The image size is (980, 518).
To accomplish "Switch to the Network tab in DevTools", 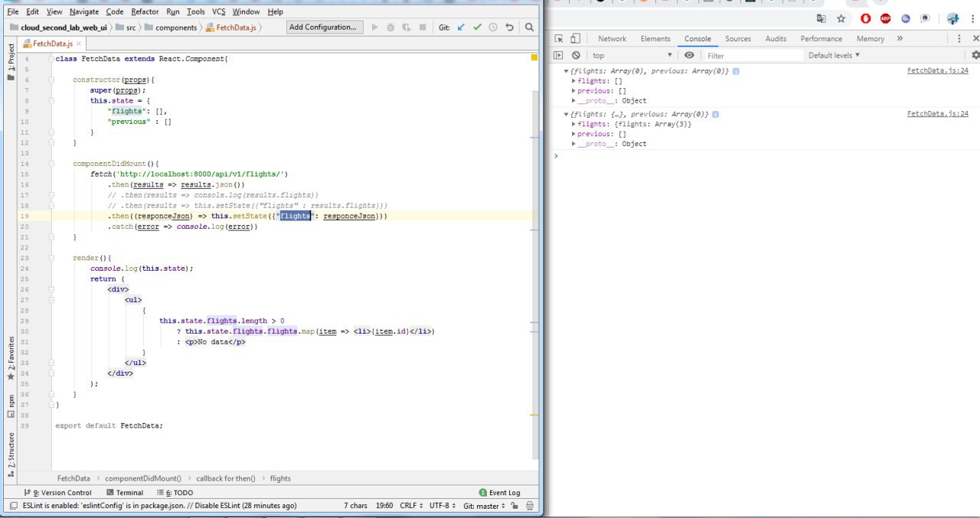I will 612,38.
